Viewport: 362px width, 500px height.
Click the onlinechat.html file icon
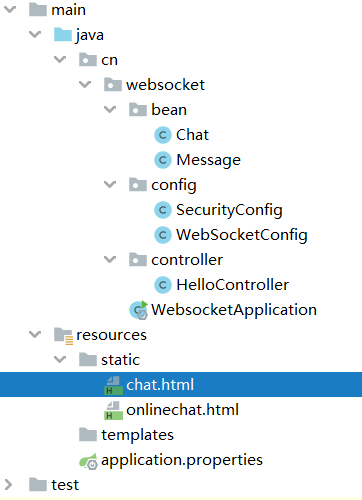pyautogui.click(x=113, y=410)
